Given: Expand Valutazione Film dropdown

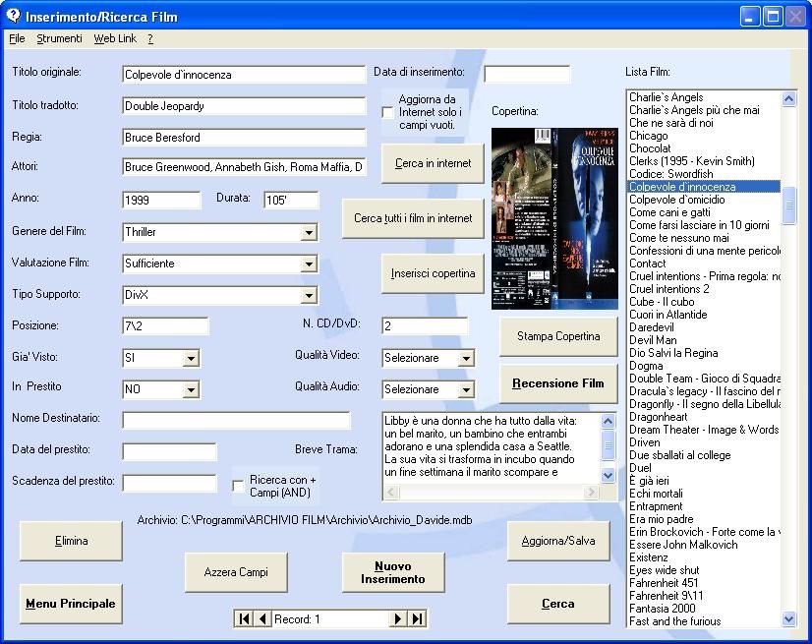Looking at the screenshot, I should (x=309, y=263).
